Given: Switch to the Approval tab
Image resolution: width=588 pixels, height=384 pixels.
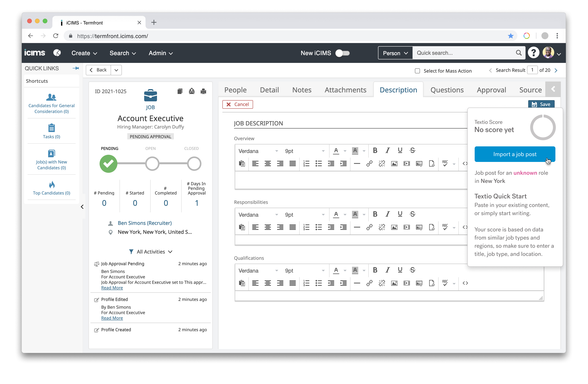Looking at the screenshot, I should tap(492, 90).
